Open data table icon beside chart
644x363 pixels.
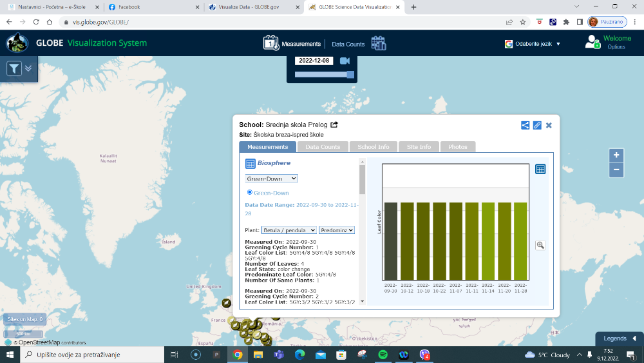(x=540, y=169)
